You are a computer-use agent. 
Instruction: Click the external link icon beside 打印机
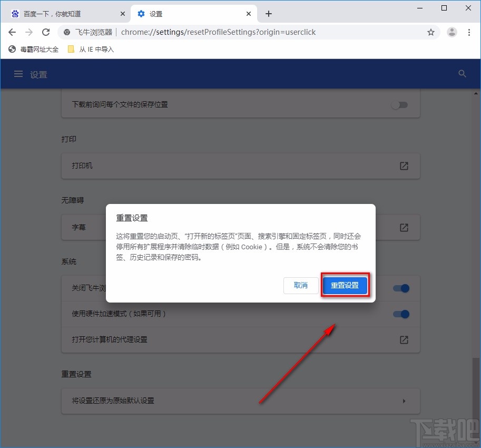(404, 165)
